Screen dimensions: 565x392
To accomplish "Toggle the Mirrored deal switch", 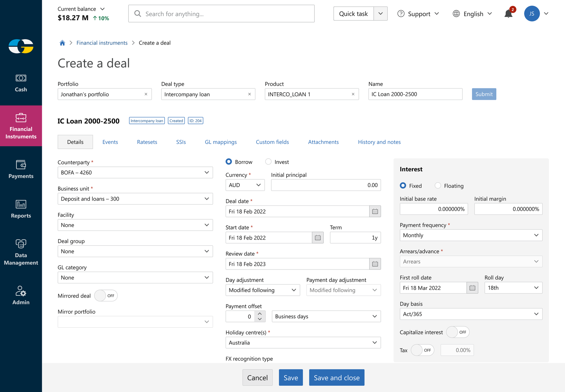I will tap(106, 296).
